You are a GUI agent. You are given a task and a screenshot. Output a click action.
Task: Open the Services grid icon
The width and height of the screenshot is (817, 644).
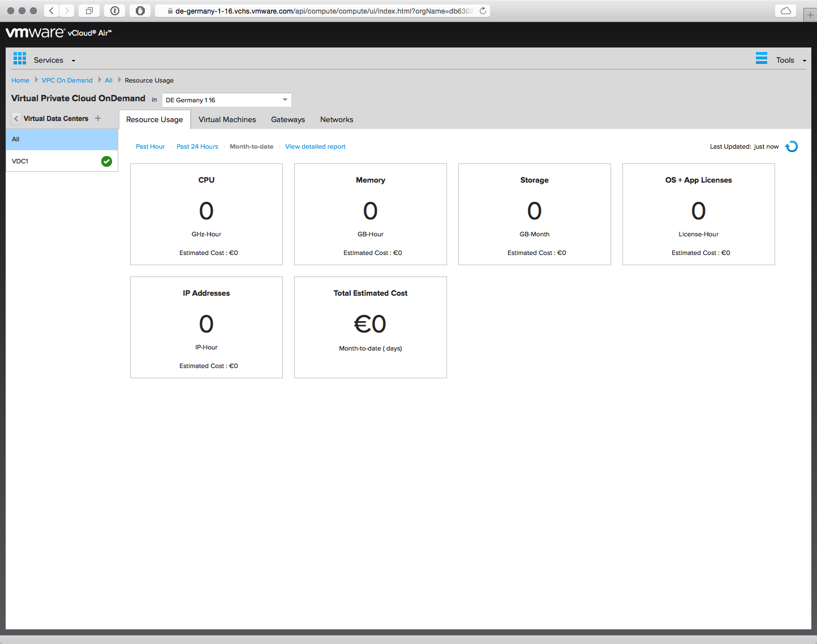click(x=20, y=58)
